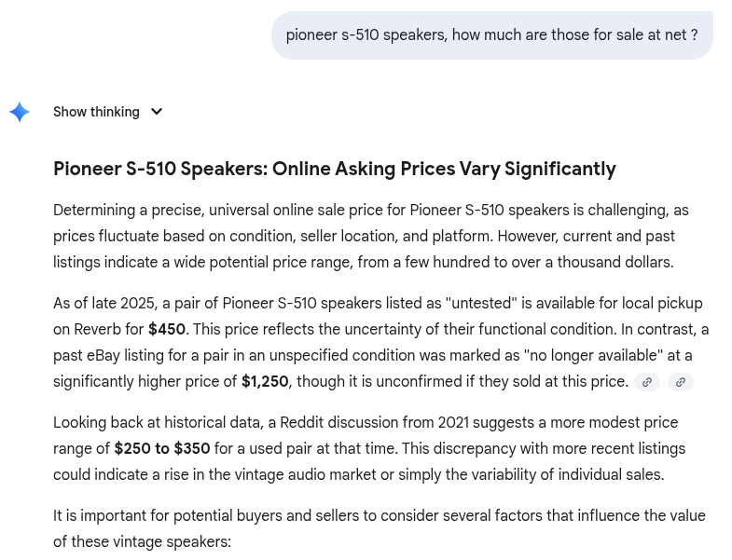The height and width of the screenshot is (560, 732).
Task: Click the Gemini sparkle icon
Action: pos(20,112)
